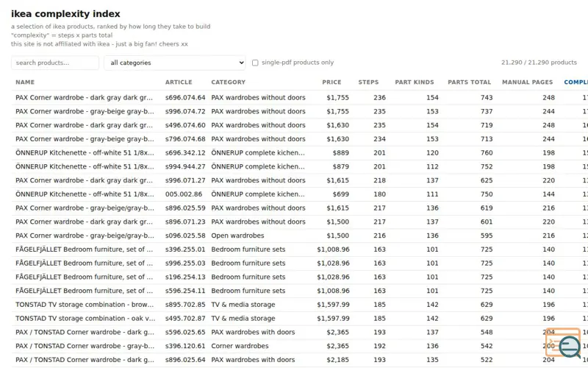The image size is (588, 368).
Task: Click parts total value 750
Action: (x=487, y=194)
